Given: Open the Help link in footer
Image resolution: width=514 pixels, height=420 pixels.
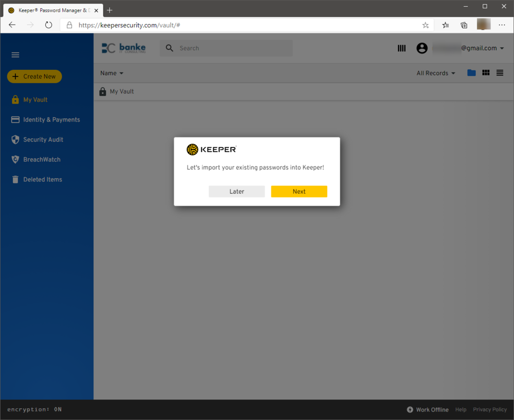Looking at the screenshot, I should pos(461,410).
